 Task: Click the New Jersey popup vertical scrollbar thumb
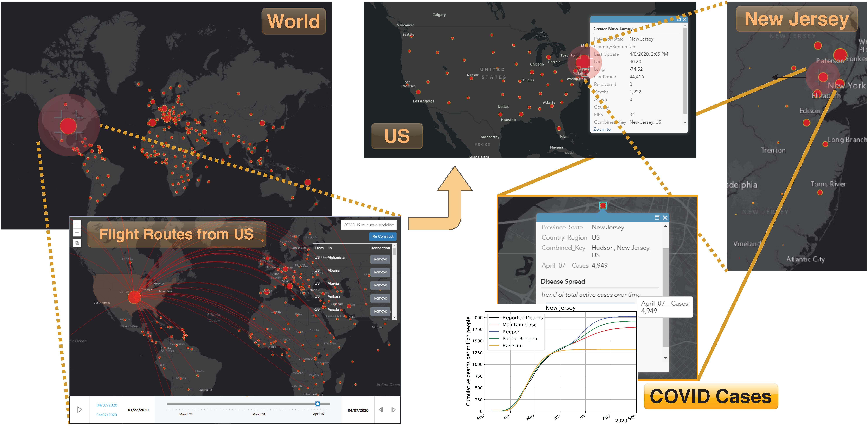pyautogui.click(x=685, y=71)
